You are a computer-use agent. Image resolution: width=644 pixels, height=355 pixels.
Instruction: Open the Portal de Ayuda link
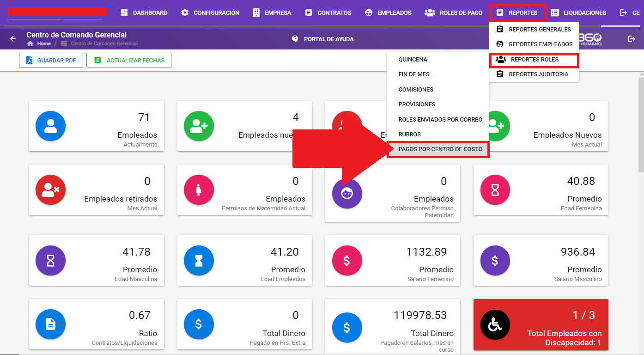pyautogui.click(x=322, y=39)
